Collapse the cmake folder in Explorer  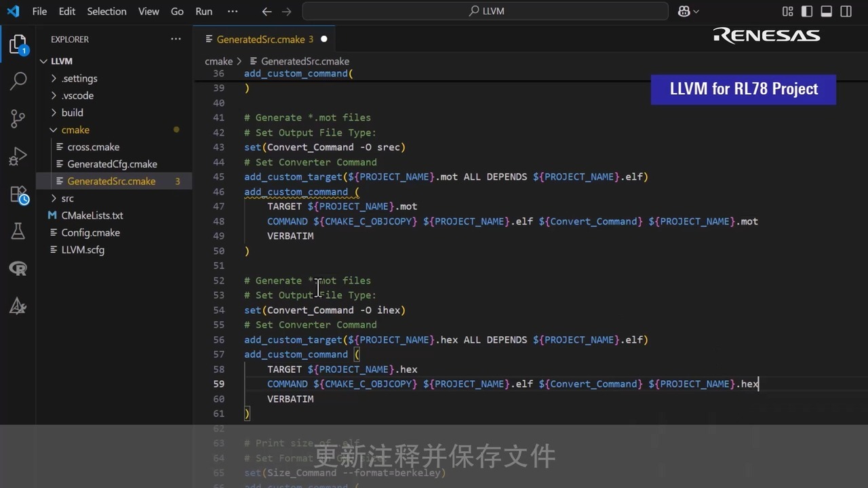pyautogui.click(x=75, y=129)
